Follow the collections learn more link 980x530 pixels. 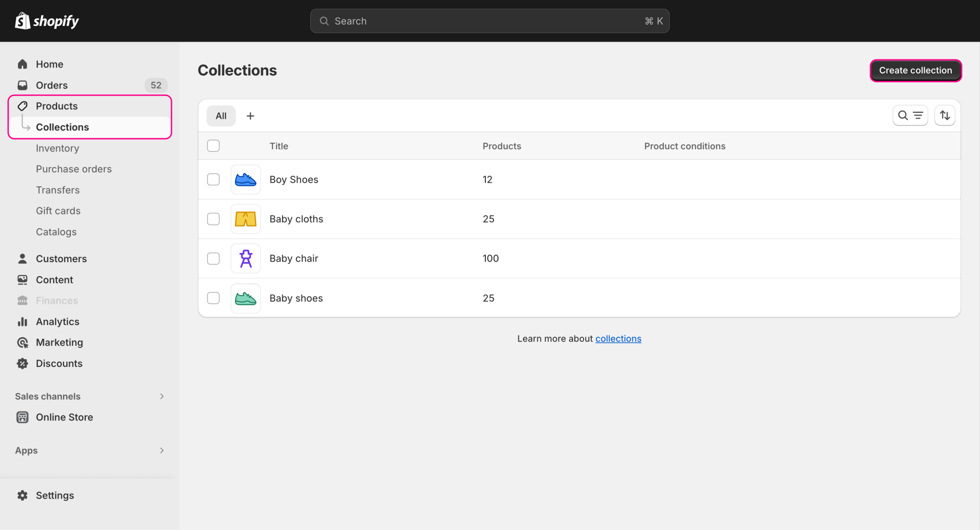point(618,339)
